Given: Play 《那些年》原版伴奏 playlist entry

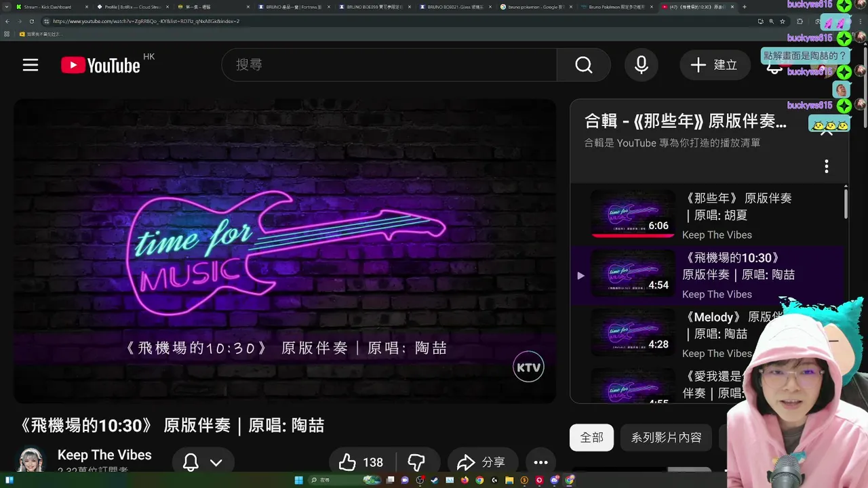Looking at the screenshot, I should [709, 216].
